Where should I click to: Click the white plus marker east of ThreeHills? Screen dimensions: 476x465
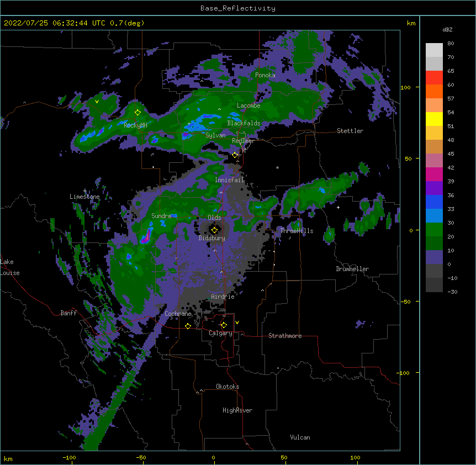338,207
